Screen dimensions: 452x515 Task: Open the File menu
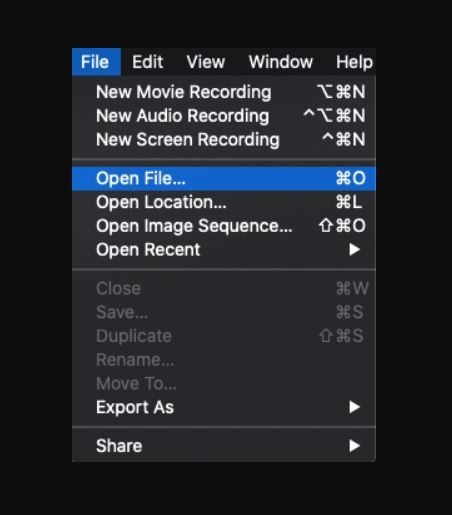[96, 62]
